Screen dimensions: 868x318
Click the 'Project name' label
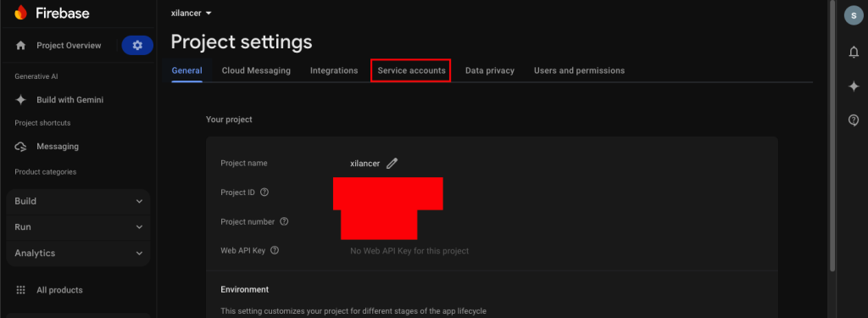click(x=243, y=164)
